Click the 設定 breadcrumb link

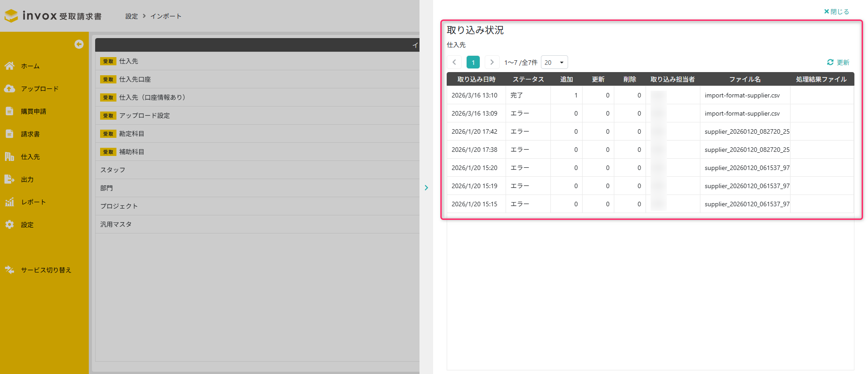pos(131,16)
